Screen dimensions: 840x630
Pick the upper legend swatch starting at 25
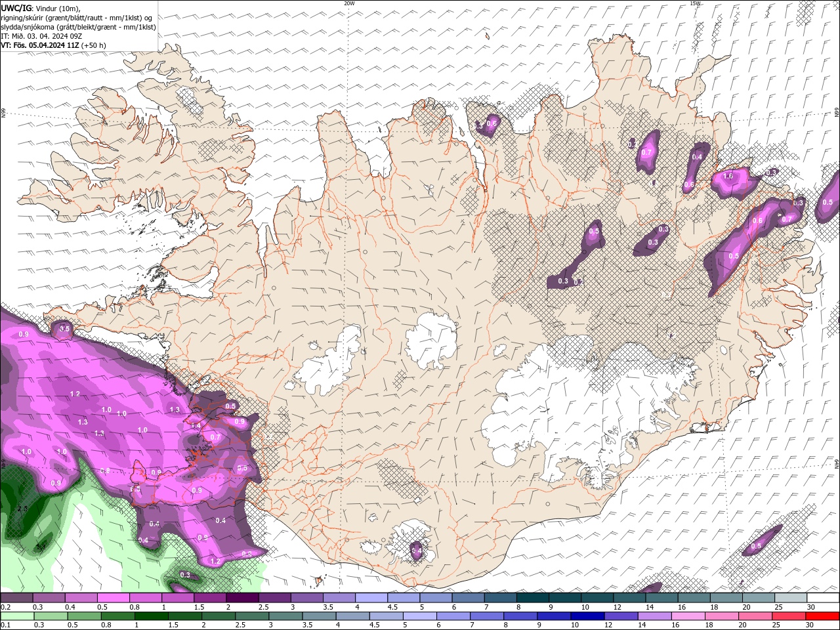pyautogui.click(x=790, y=598)
